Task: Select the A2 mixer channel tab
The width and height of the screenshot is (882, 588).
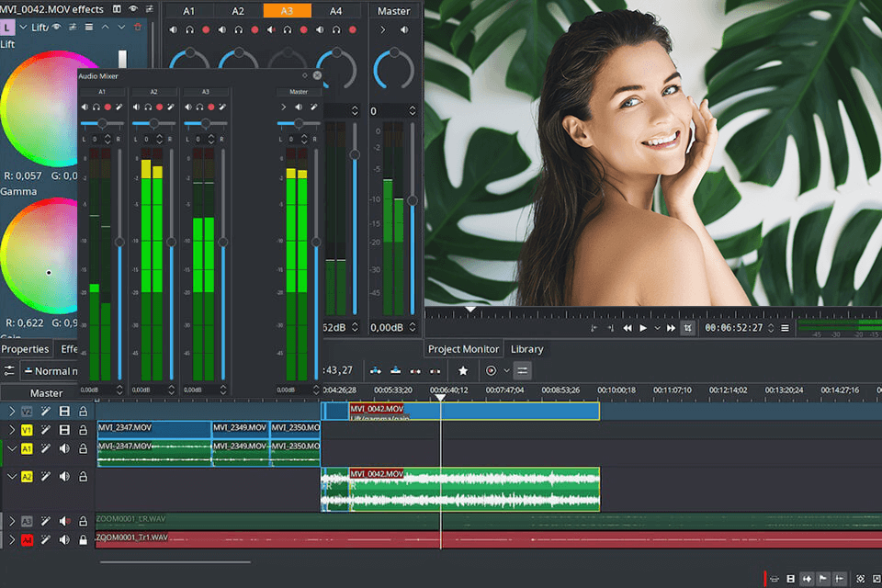Action: tap(238, 11)
